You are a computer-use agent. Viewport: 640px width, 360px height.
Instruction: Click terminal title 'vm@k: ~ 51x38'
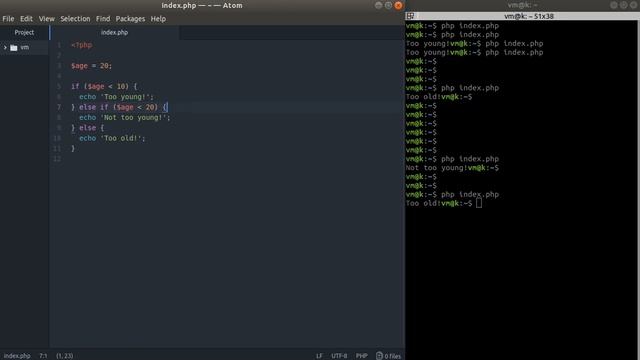529,16
